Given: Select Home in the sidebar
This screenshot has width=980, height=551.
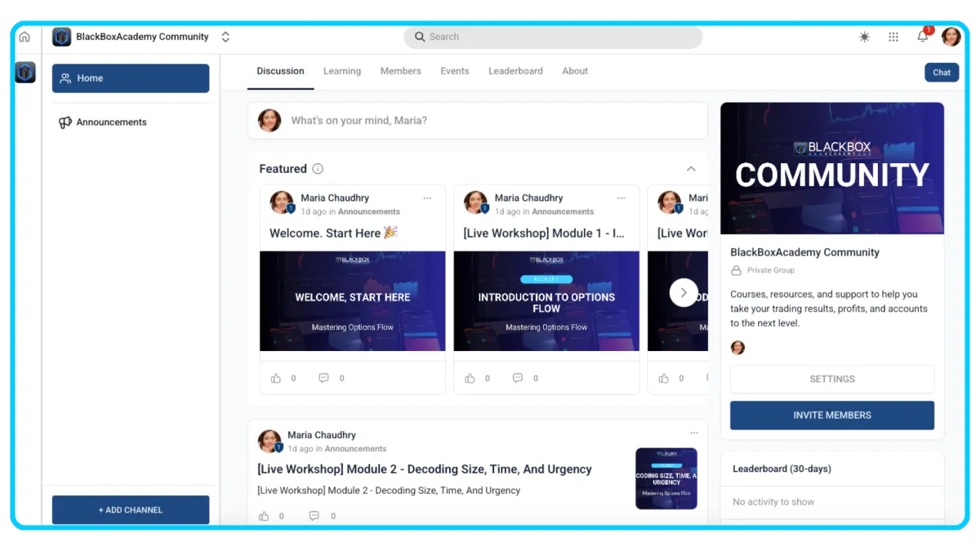Looking at the screenshot, I should pos(131,78).
